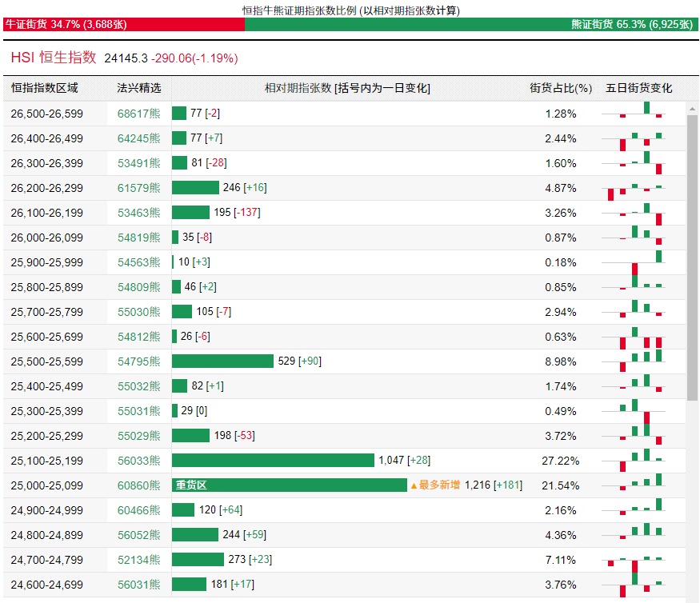Open warrant link 54812熊
This screenshot has width=700, height=603.
point(139,337)
